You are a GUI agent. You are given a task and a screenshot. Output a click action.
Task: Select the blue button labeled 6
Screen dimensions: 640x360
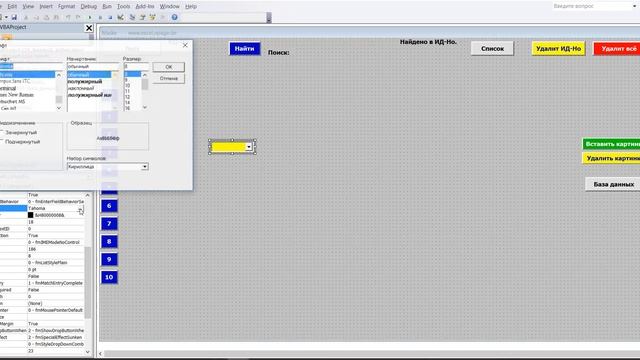click(109, 206)
